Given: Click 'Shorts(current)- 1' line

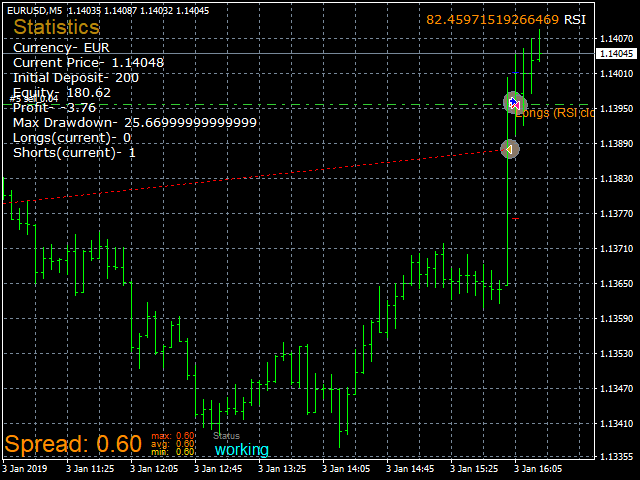Looking at the screenshot, I should pyautogui.click(x=74, y=153).
